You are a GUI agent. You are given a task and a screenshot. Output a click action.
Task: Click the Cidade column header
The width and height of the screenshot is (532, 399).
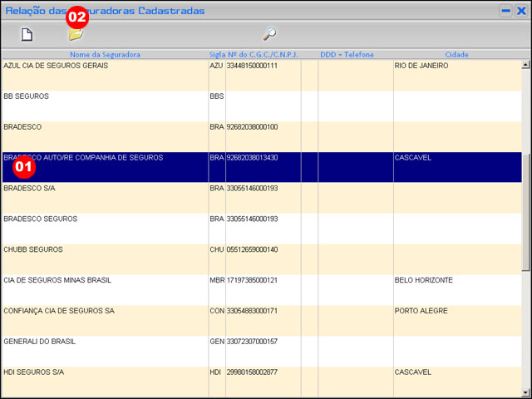[456, 55]
